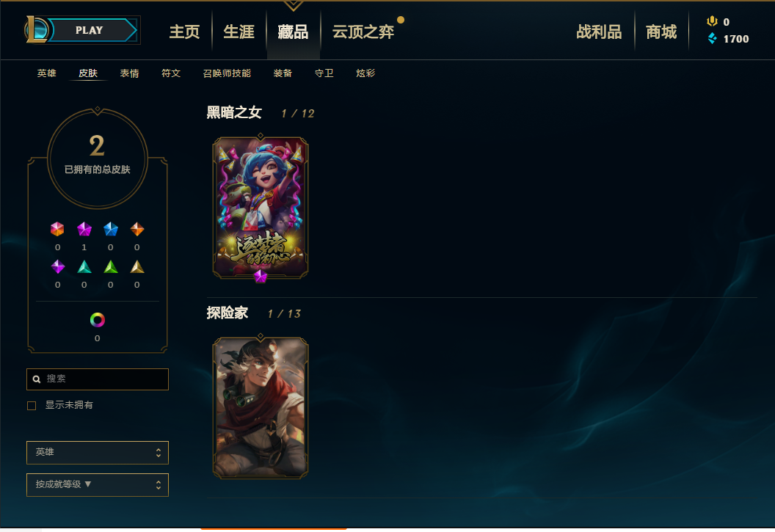Screen dimensions: 775x532
Task: Open the 云顶之弈 navigation tab
Action: (363, 32)
